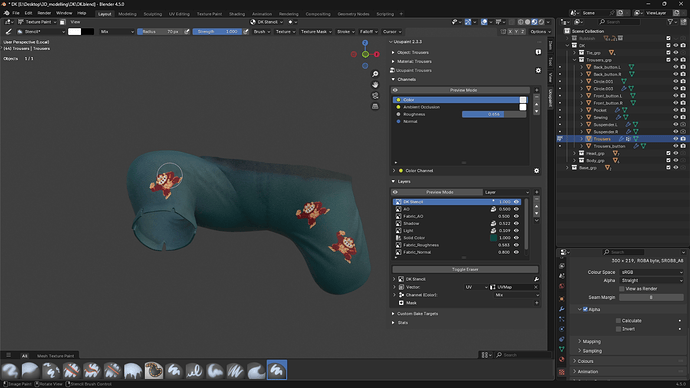Open the File menu
Viewport: 690px width, 388px height.
pos(16,13)
